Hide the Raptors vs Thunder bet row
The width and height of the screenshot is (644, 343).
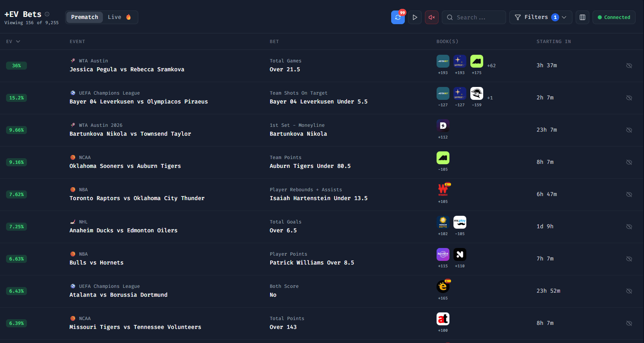(x=629, y=194)
